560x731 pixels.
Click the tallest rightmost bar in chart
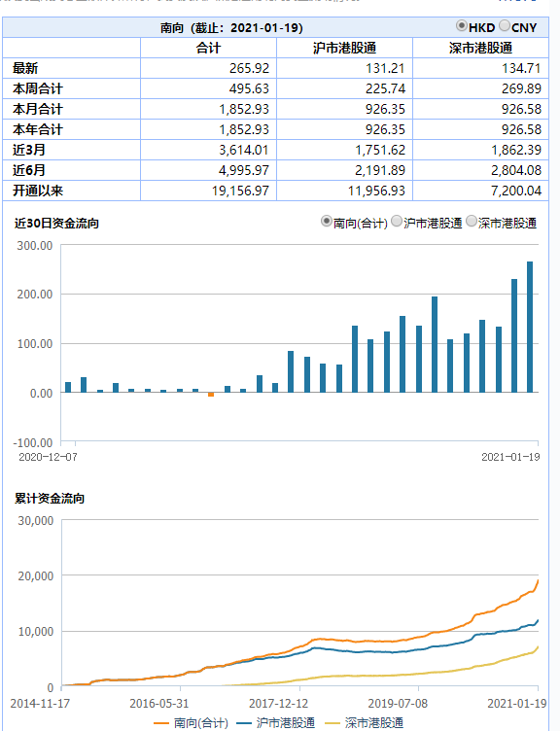(530, 327)
